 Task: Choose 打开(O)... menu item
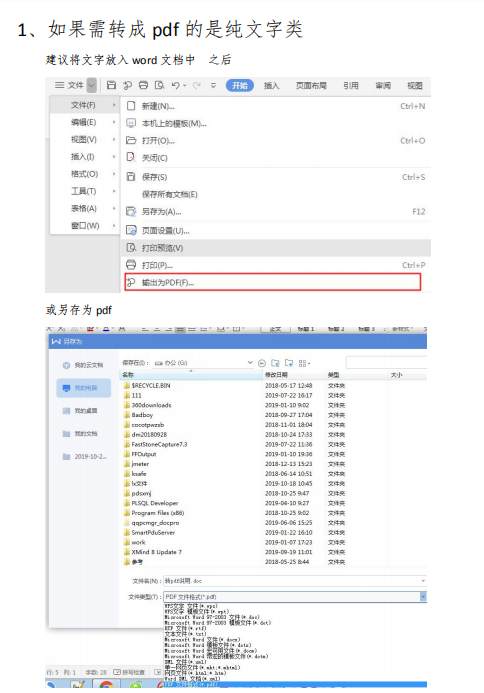[x=276, y=141]
